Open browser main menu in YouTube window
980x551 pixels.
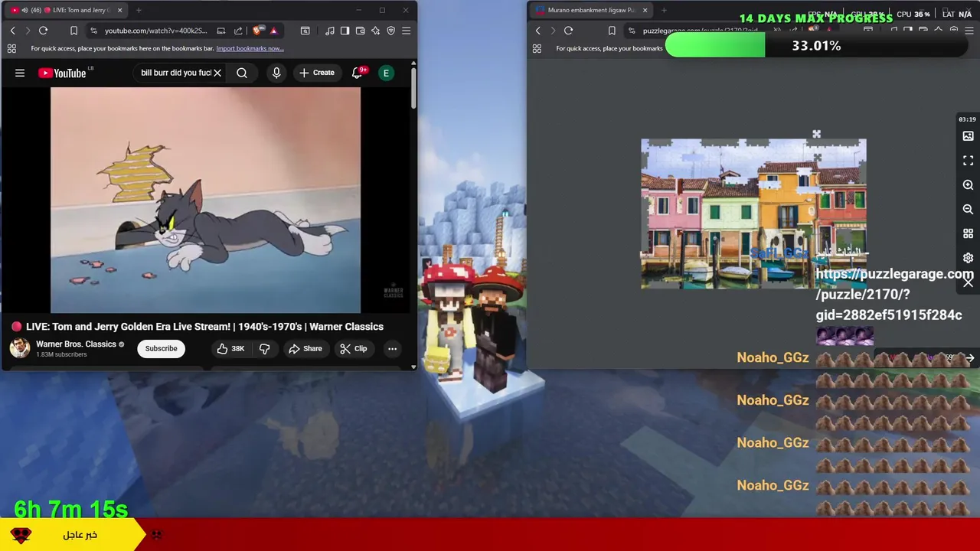tap(406, 31)
